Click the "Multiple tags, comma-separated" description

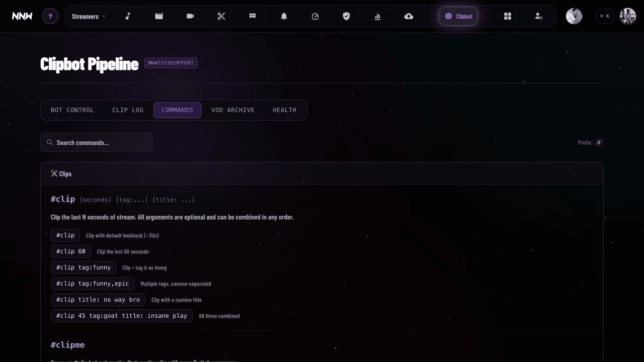coord(176,284)
